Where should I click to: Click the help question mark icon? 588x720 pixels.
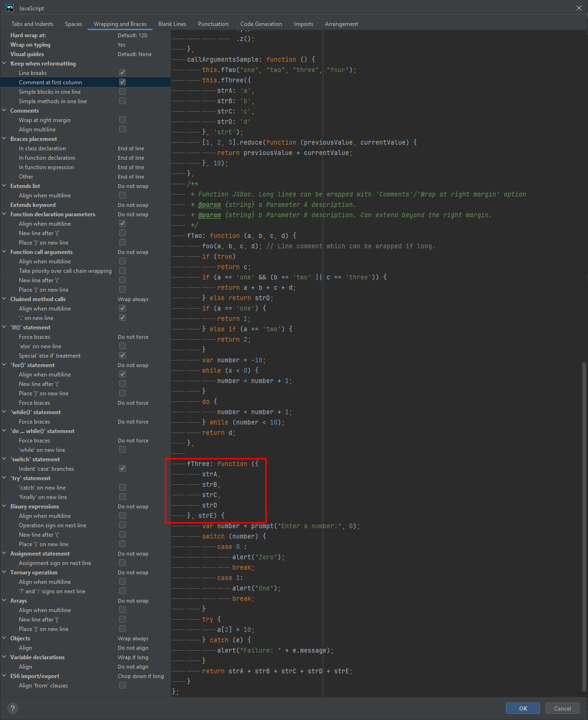tap(13, 708)
